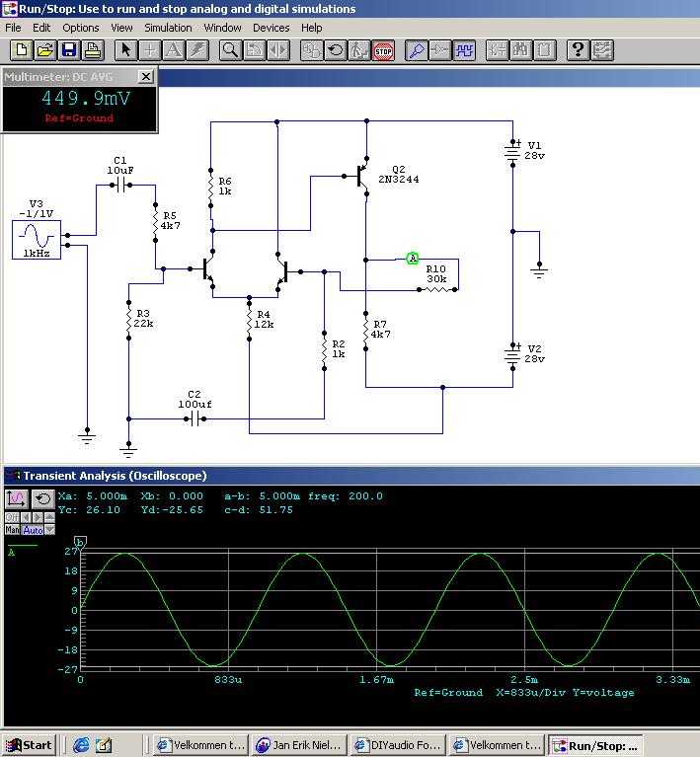Select the Delete tool lightning icon

click(197, 50)
